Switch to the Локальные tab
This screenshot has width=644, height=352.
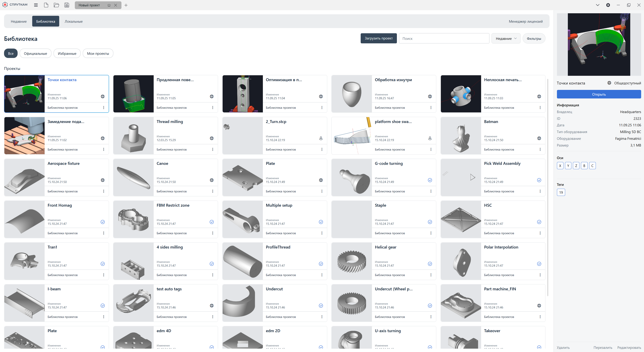pos(73,21)
